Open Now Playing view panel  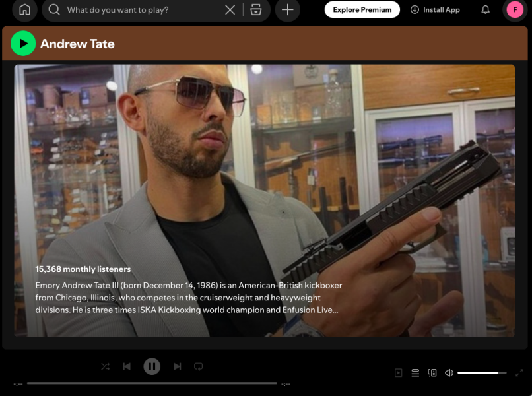click(x=398, y=373)
